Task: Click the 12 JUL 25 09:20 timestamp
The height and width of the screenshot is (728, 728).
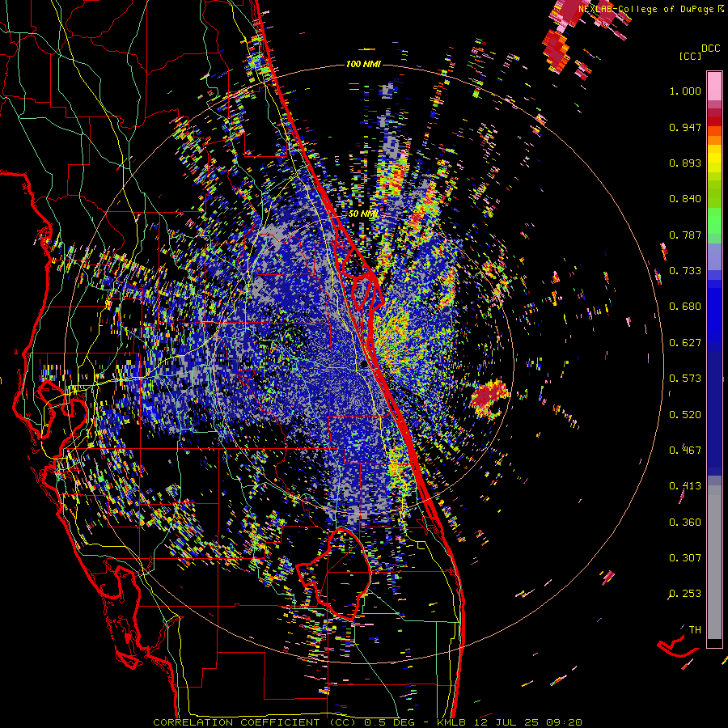Action: pos(529,722)
